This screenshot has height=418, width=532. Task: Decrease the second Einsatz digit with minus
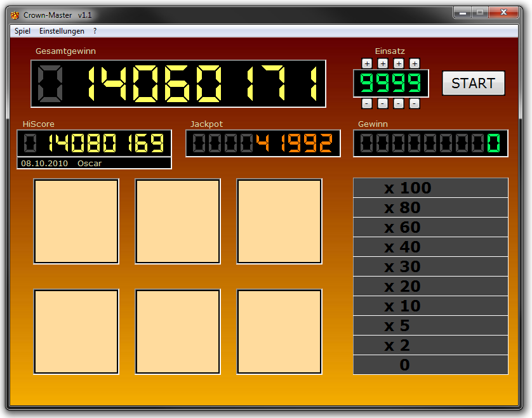tap(383, 103)
